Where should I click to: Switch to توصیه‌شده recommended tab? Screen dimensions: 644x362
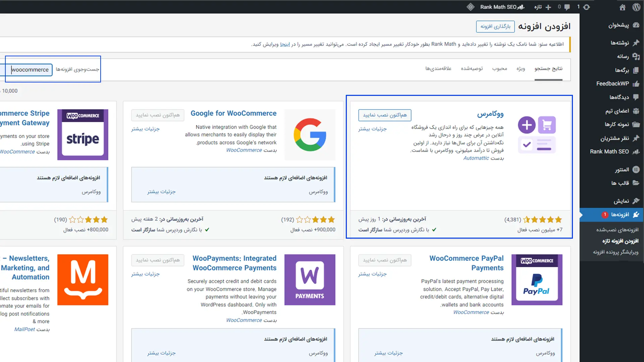(x=472, y=69)
